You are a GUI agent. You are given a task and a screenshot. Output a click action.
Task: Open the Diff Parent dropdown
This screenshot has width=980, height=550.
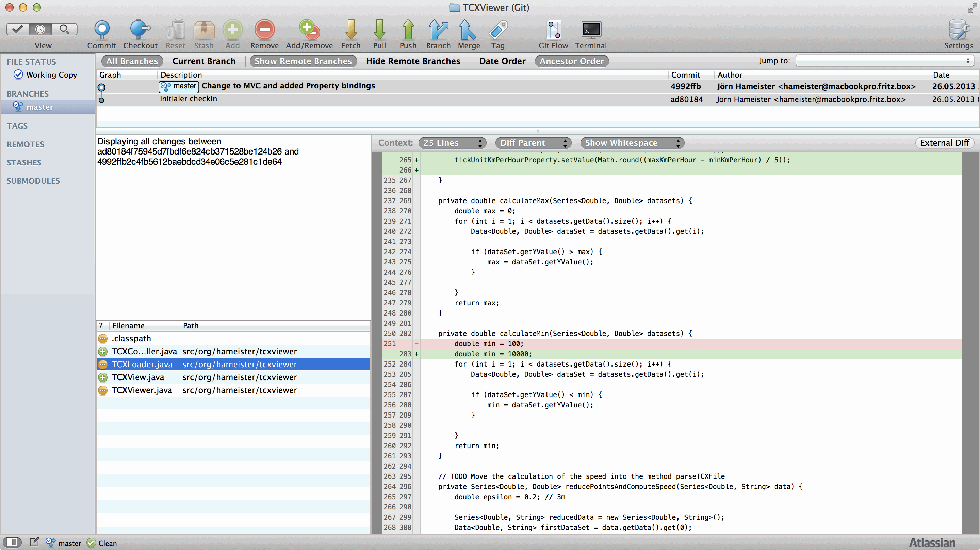[533, 143]
